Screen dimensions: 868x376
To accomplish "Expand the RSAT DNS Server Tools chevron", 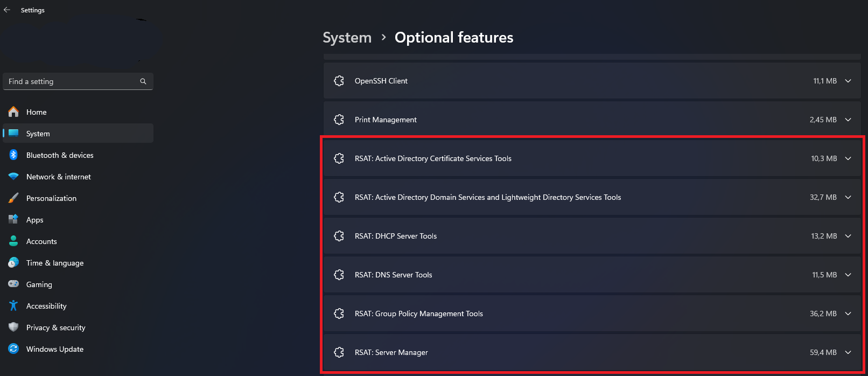I will point(848,275).
